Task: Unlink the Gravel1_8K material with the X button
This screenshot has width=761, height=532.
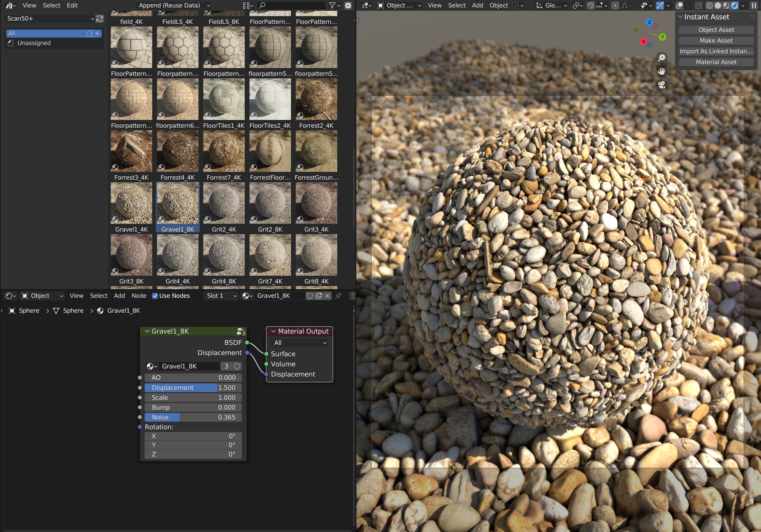Action: coord(327,296)
